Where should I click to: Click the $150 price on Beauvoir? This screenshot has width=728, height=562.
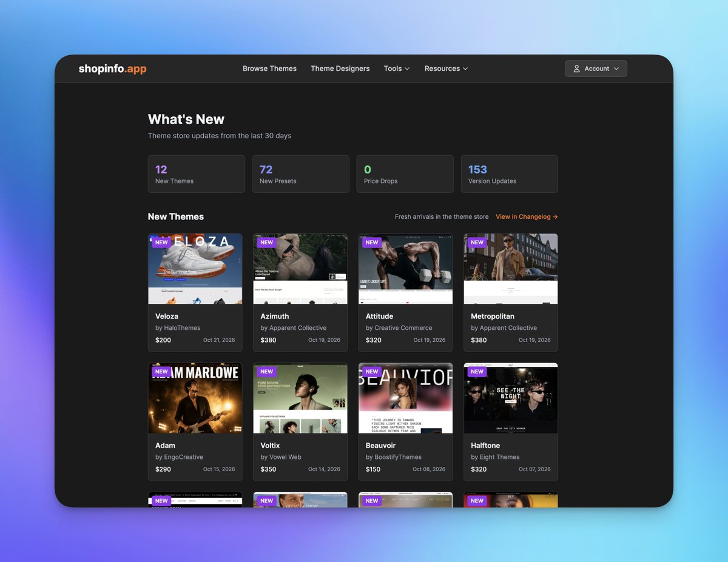[373, 469]
